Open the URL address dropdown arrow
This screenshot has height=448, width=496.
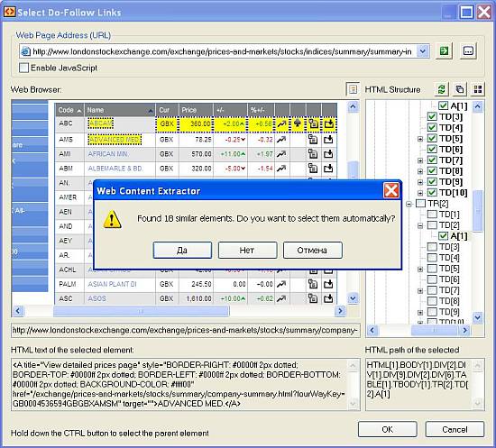tap(423, 50)
